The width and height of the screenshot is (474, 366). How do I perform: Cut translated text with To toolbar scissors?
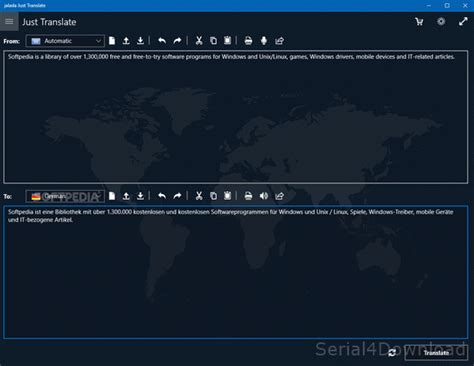point(199,196)
